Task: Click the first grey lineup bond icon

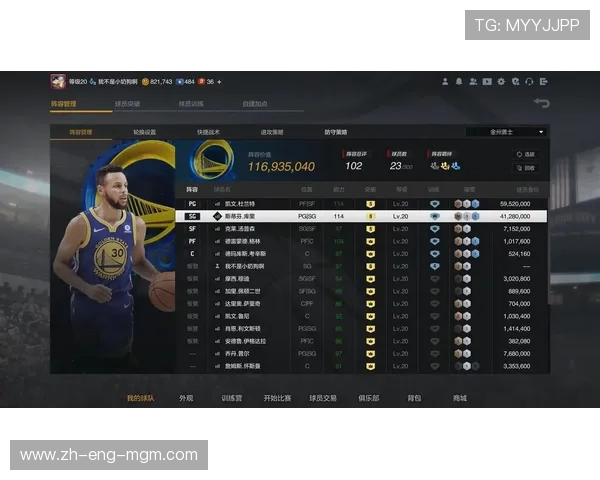Action: 434,166
